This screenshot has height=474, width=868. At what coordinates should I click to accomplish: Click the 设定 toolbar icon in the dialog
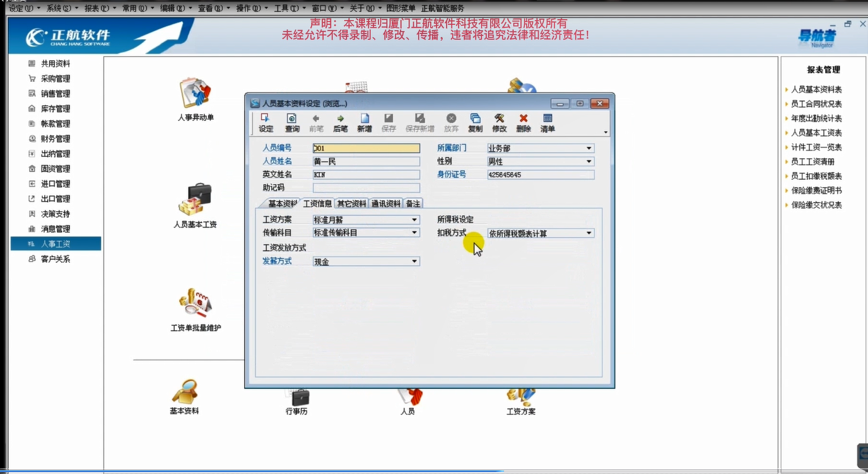point(266,123)
